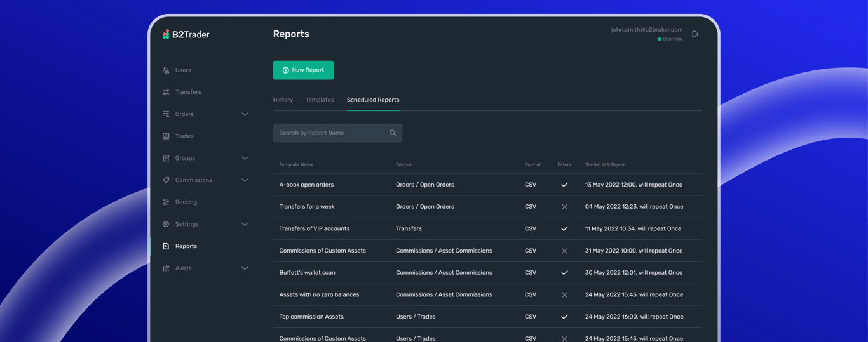The height and width of the screenshot is (342, 868).
Task: Expand the Alerts menu chevron
Action: tap(245, 268)
